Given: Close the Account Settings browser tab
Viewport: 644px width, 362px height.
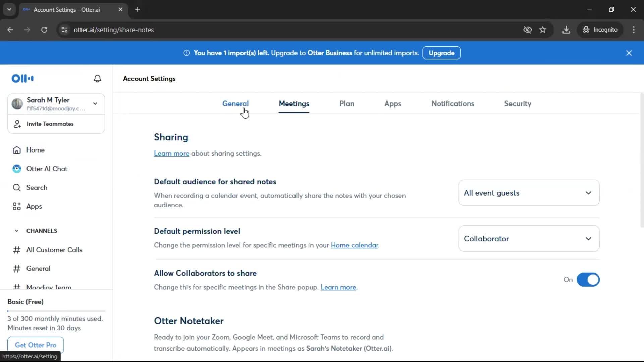Looking at the screenshot, I should pyautogui.click(x=121, y=10).
